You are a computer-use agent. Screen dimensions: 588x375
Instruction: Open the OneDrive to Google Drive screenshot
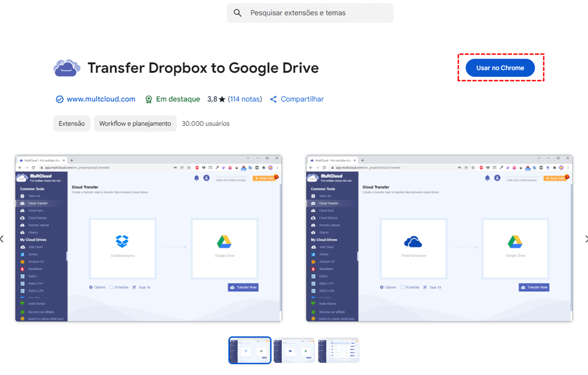pos(440,238)
